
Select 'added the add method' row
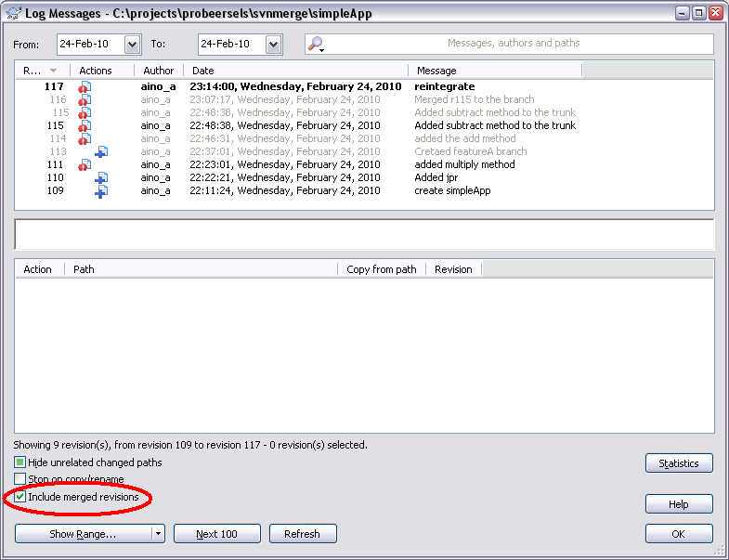click(x=364, y=138)
